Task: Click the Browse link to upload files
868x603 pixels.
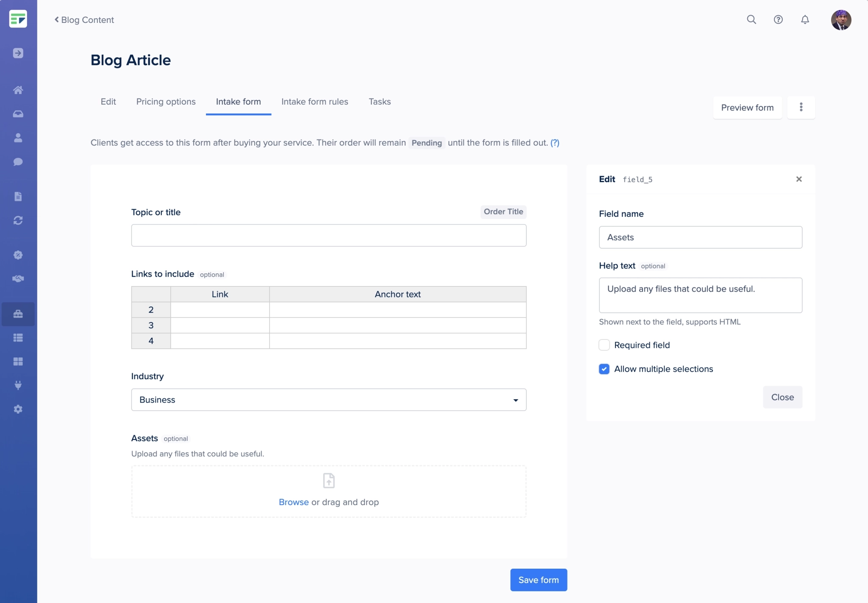Action: 293,502
